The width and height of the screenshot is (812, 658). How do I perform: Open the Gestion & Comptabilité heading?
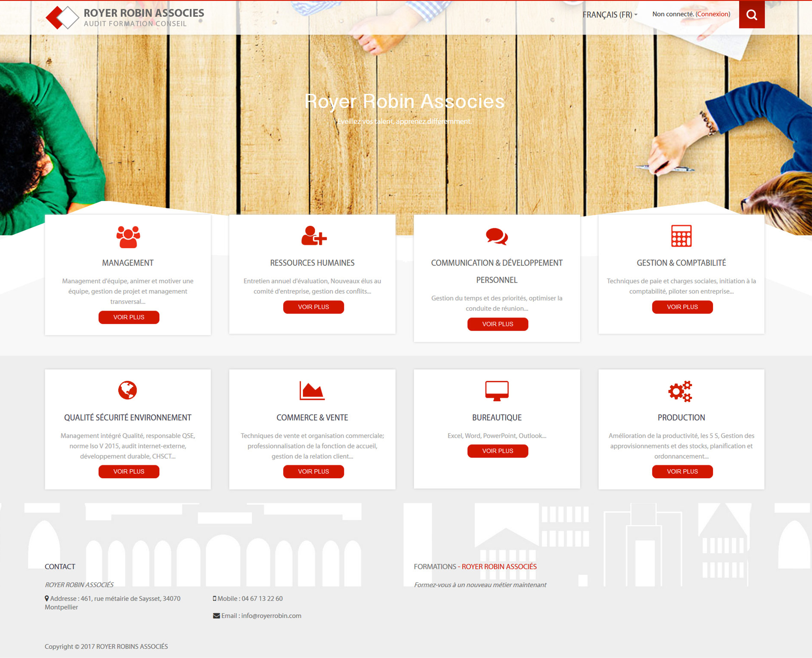[681, 263]
